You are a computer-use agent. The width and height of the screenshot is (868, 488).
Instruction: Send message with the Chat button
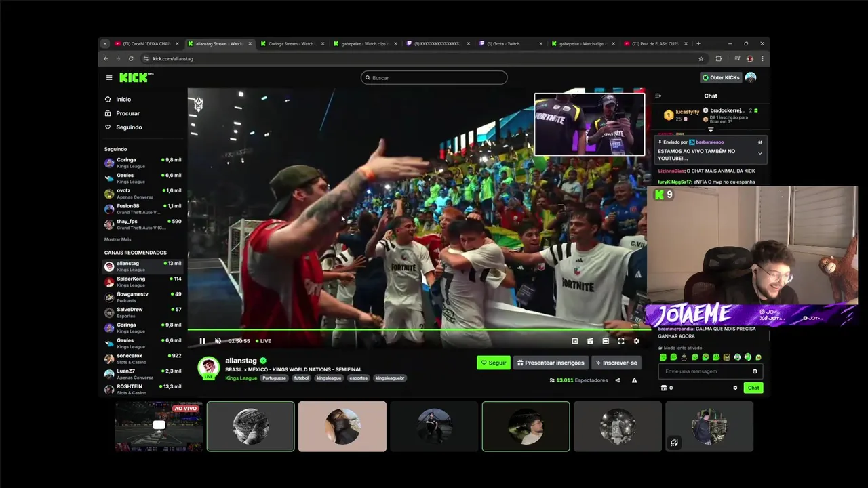tap(753, 388)
